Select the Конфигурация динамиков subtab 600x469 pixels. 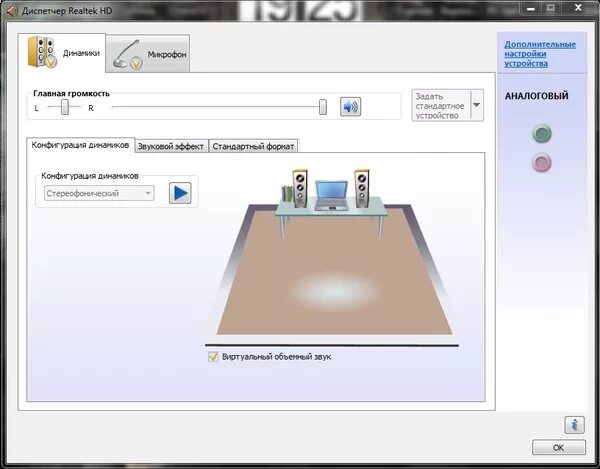point(80,145)
